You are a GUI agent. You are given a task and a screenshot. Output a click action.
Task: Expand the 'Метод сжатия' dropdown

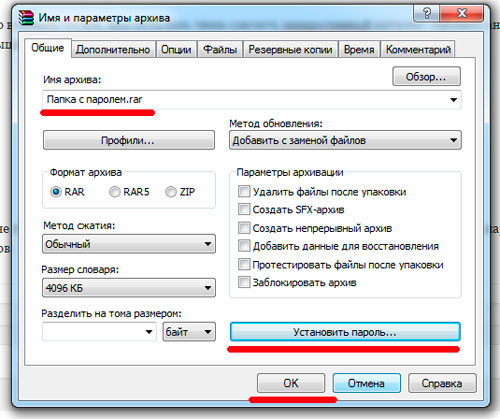click(129, 244)
